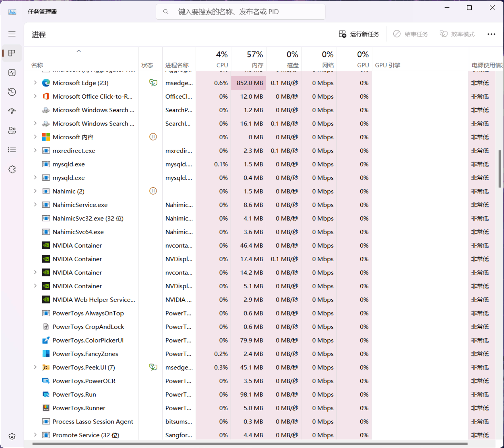Click the horizontal scrollbar at the bottom

pos(250,444)
